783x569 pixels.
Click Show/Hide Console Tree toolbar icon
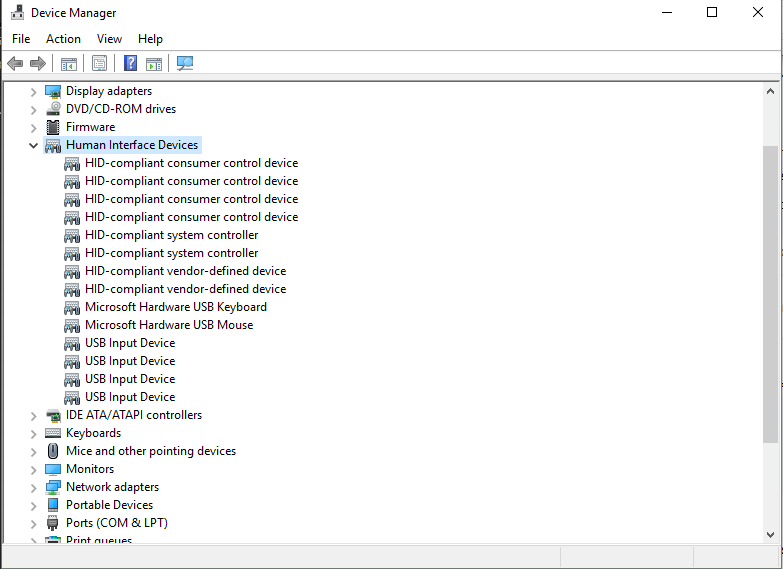coord(69,64)
